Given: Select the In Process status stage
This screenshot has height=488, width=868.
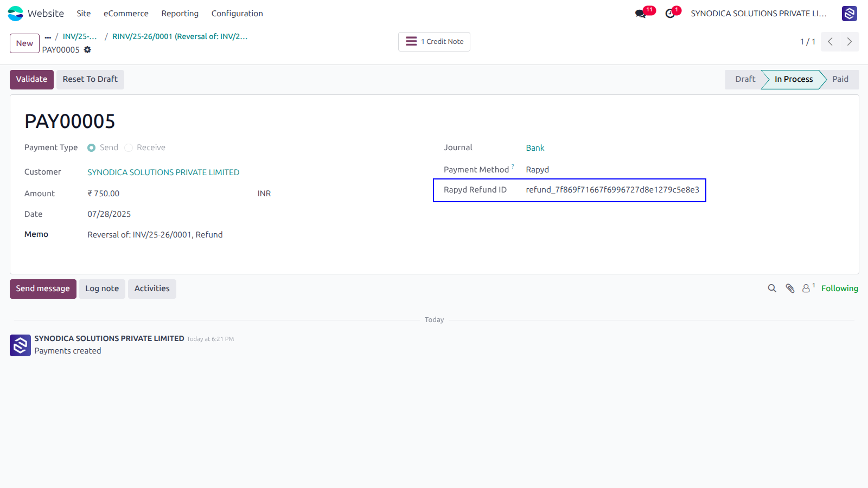Looking at the screenshot, I should [794, 80].
